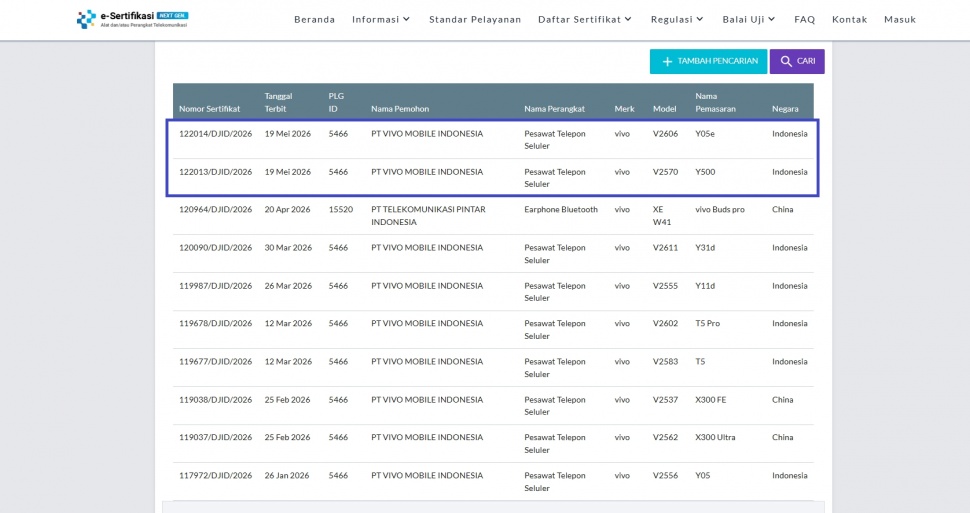970x513 pixels.
Task: Click model number V2537
Action: coord(665,400)
